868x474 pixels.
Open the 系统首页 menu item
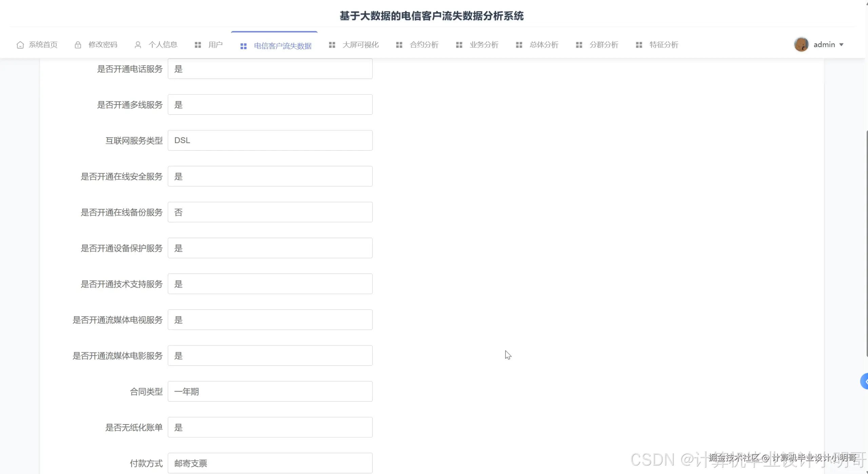point(43,44)
